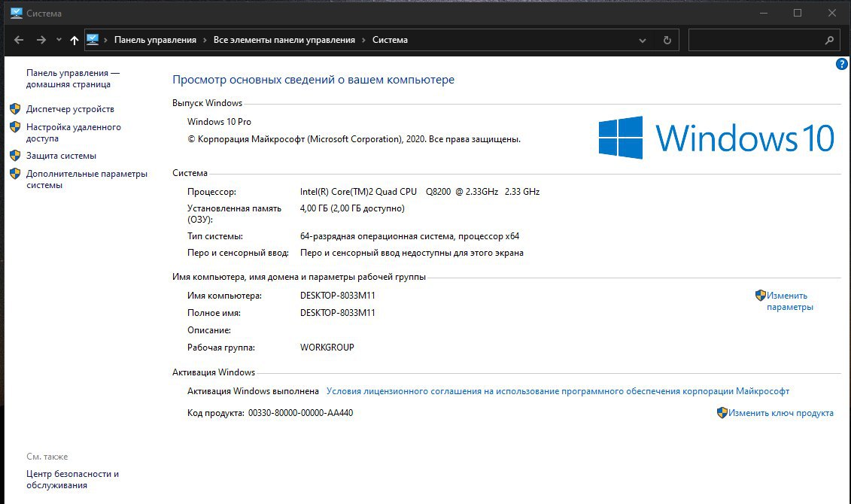Click the computer icon in address bar
851x504 pixels.
pyautogui.click(x=93, y=40)
